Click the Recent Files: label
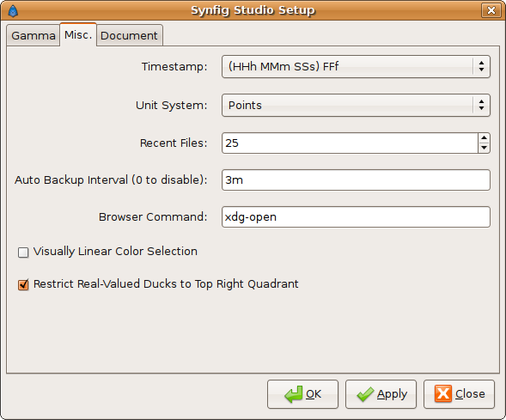Screen dimensions: 506x420 tap(174, 143)
